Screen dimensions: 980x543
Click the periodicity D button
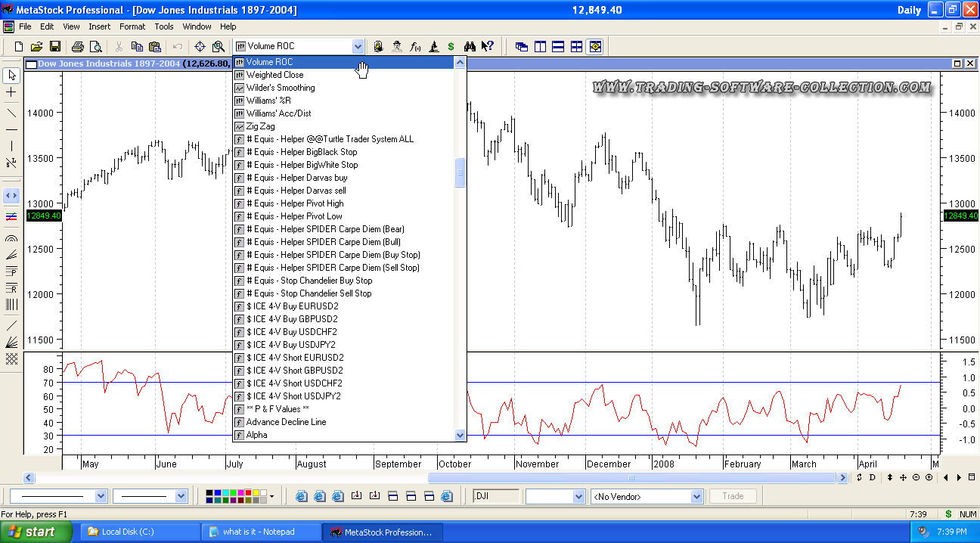point(872,478)
